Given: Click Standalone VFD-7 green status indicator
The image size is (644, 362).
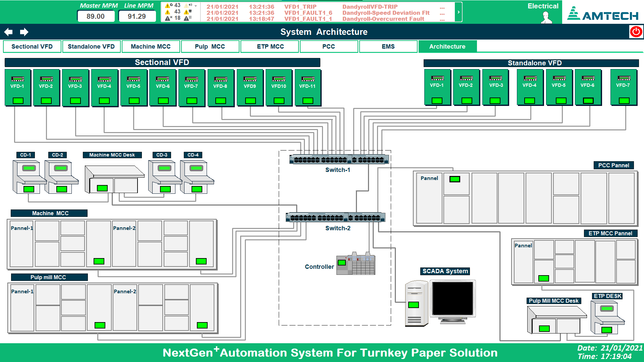Looking at the screenshot, I should pyautogui.click(x=624, y=101).
